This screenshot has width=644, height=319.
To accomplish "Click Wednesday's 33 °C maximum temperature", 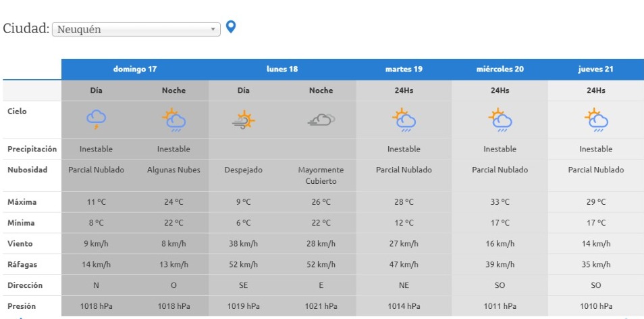I will [x=500, y=202].
